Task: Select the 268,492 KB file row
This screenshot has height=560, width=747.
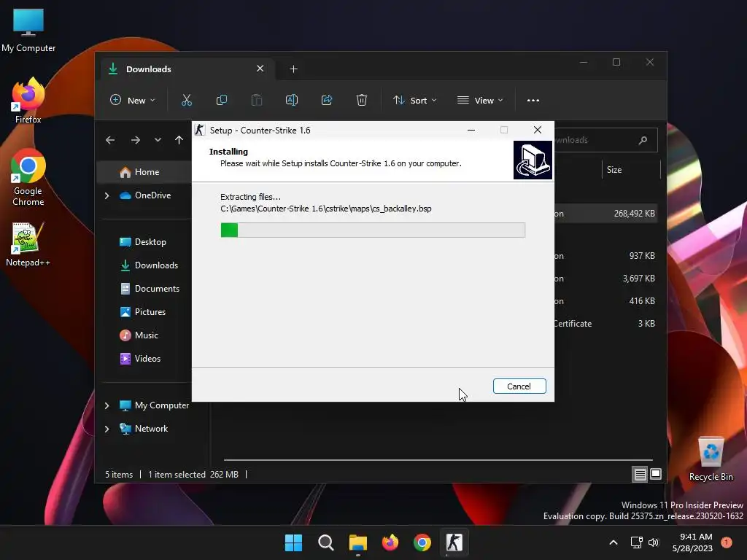Action: pyautogui.click(x=606, y=214)
